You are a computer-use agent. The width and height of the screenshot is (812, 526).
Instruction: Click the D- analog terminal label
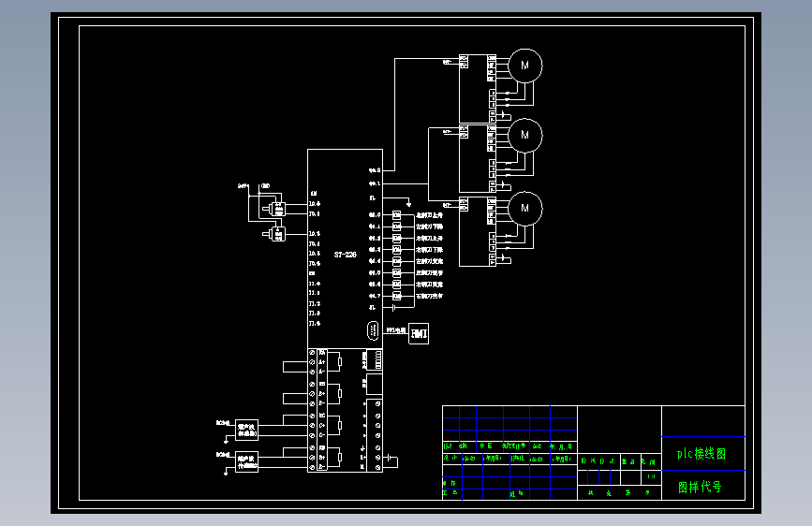[x=321, y=467]
